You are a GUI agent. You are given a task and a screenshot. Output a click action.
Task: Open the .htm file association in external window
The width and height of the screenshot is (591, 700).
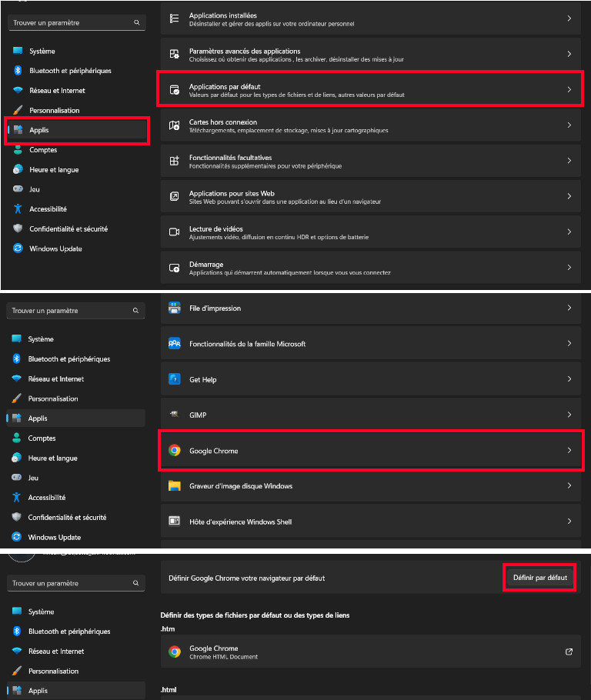click(569, 651)
